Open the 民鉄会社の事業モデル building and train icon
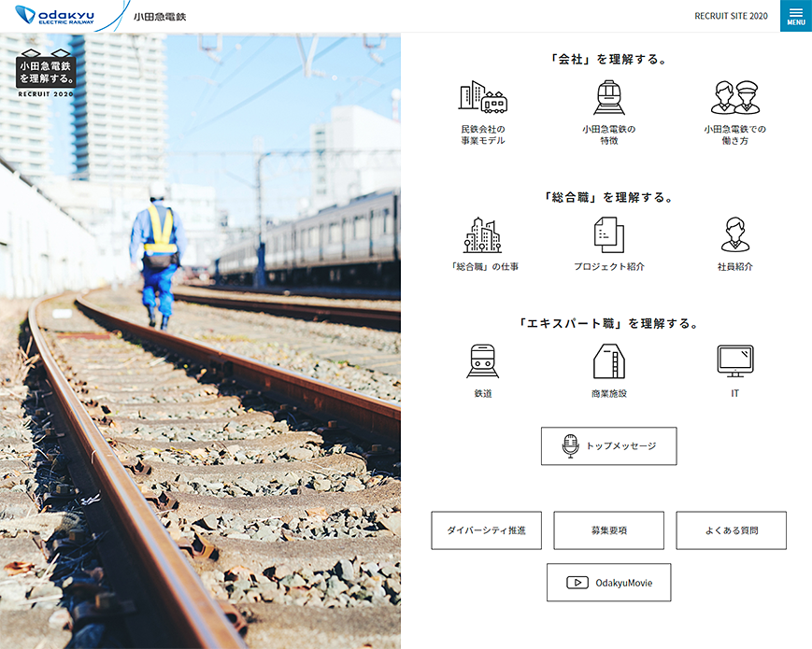Image resolution: width=812 pixels, height=649 pixels. tap(482, 97)
